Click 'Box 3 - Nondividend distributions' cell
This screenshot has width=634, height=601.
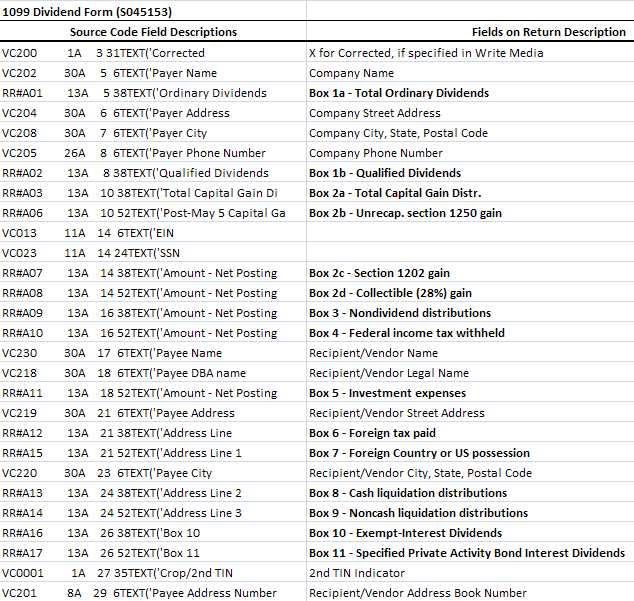click(470, 313)
